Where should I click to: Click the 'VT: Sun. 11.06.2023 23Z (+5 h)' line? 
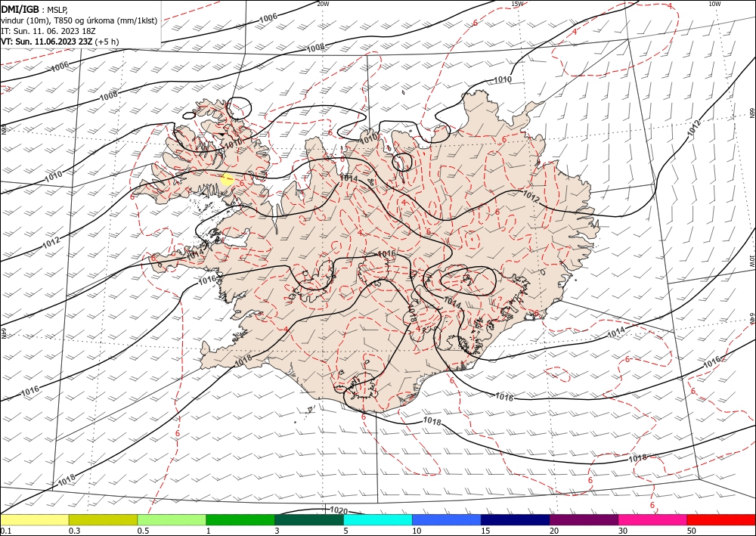[x=60, y=42]
